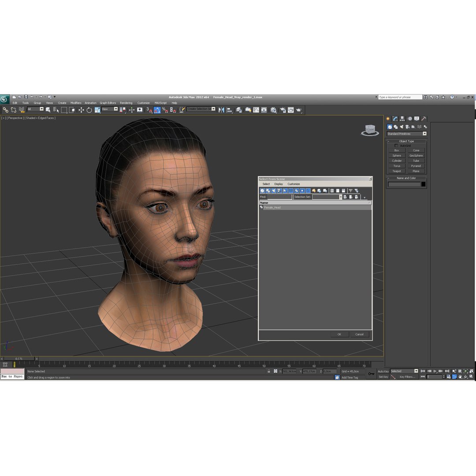
Task: Open Customize menu in Select From Scene
Action: [294, 184]
